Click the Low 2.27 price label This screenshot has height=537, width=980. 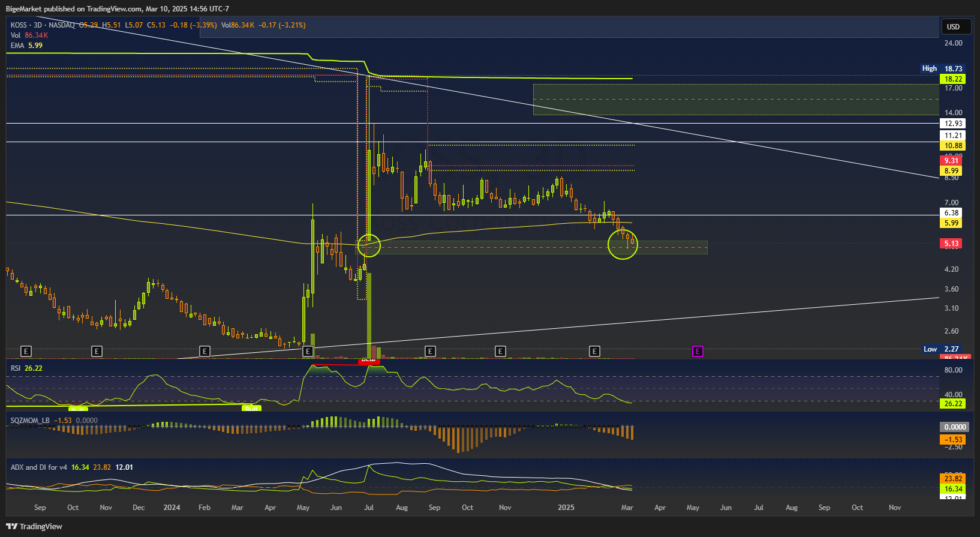942,349
